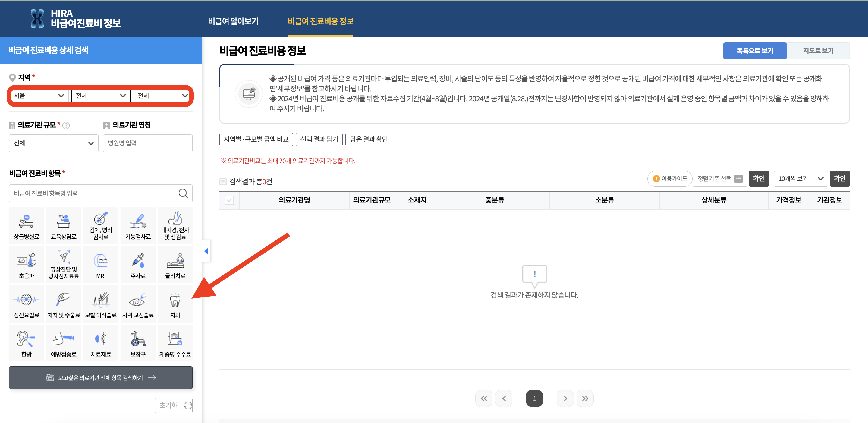Choose the 정신요법료 category icon
Viewport: 868px width, 423px height.
[26, 303]
